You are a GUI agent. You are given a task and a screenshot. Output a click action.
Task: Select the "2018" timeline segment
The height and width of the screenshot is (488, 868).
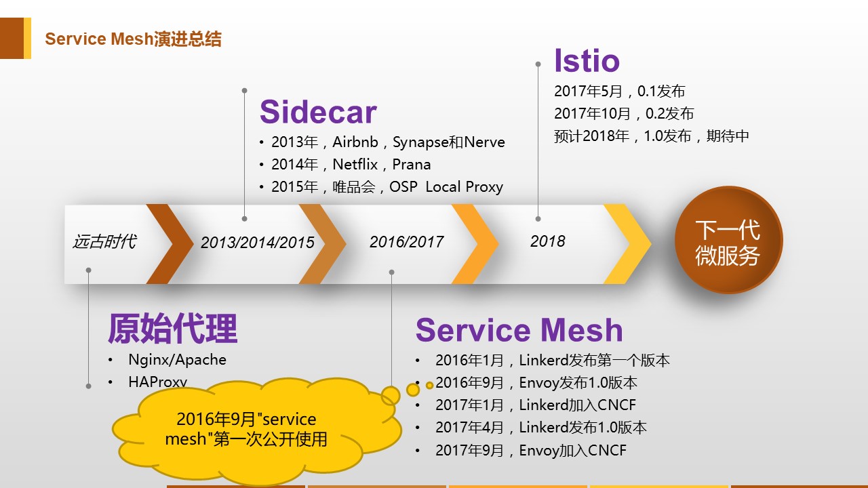point(547,241)
